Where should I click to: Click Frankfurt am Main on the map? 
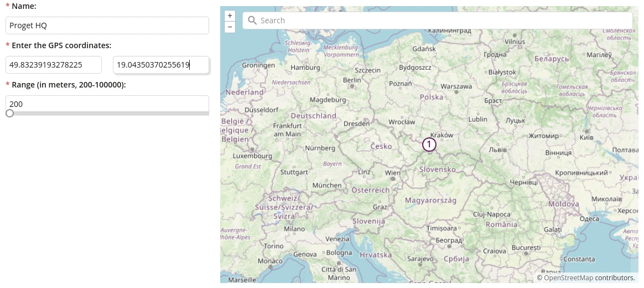288,130
